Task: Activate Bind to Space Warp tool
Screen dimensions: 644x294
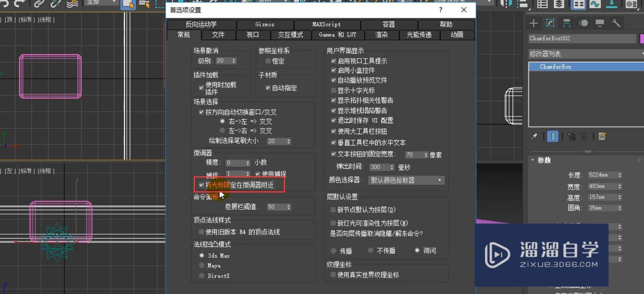Action: pos(72,4)
